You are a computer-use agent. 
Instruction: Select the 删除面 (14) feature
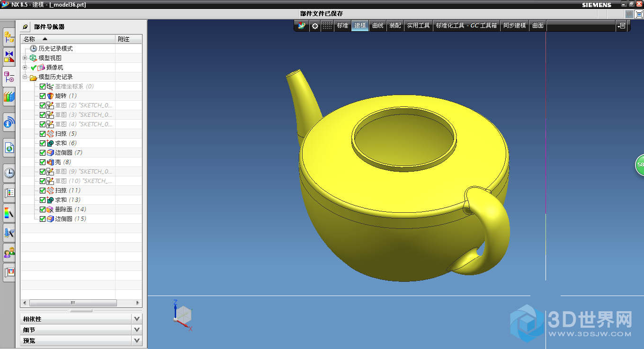pyautogui.click(x=66, y=209)
